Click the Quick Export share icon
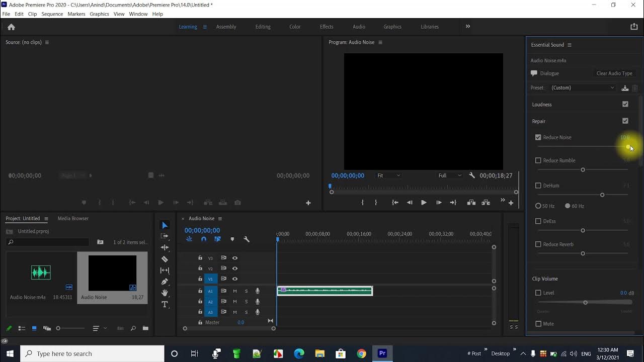The height and width of the screenshot is (362, 644). [634, 27]
